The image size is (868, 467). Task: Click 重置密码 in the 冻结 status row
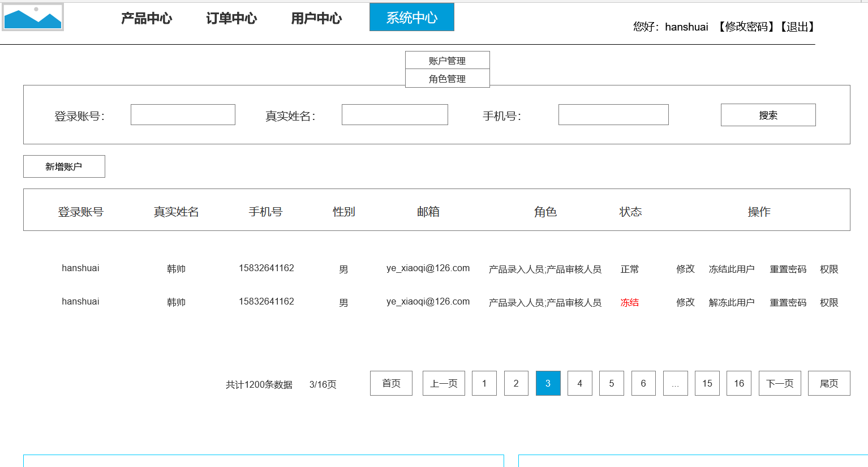[788, 302]
